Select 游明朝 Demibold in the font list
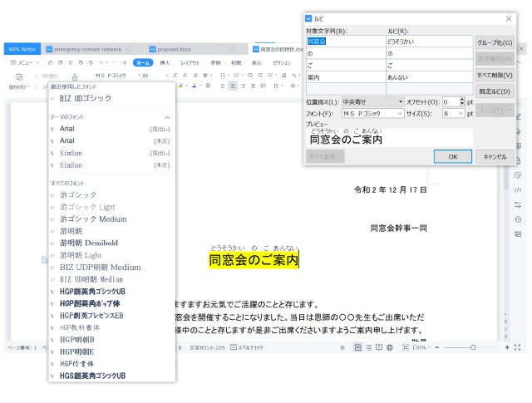Viewport: 532px width, 403px height. [x=112, y=243]
